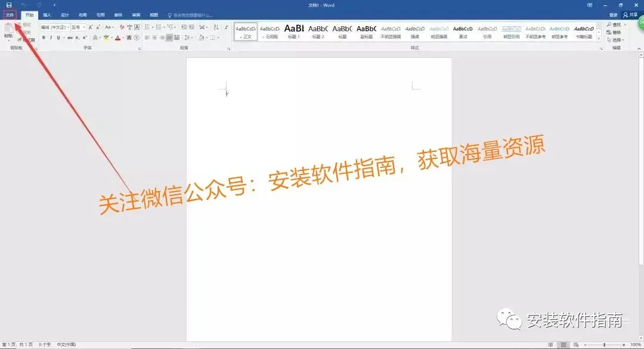
Task: Click the Align Right icon
Action: coord(162,38)
